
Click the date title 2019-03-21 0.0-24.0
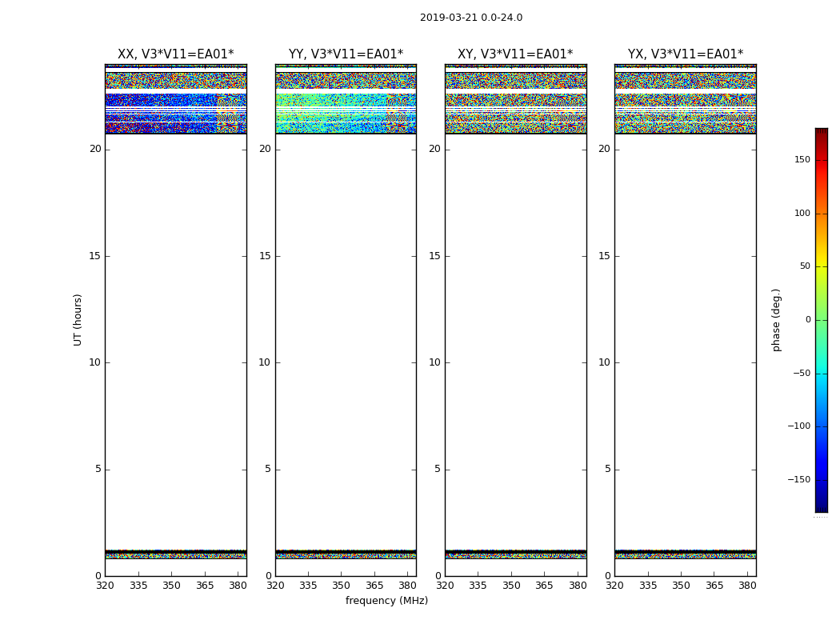[x=471, y=18]
